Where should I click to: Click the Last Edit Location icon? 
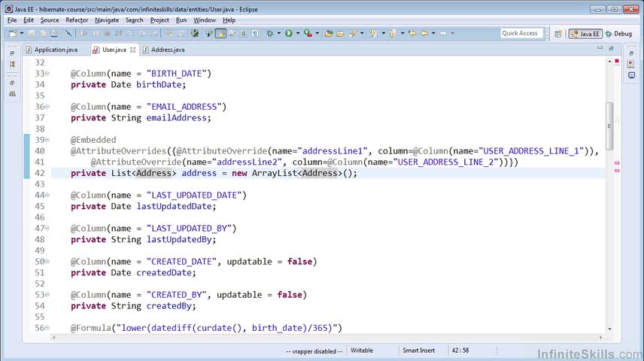coord(412,33)
